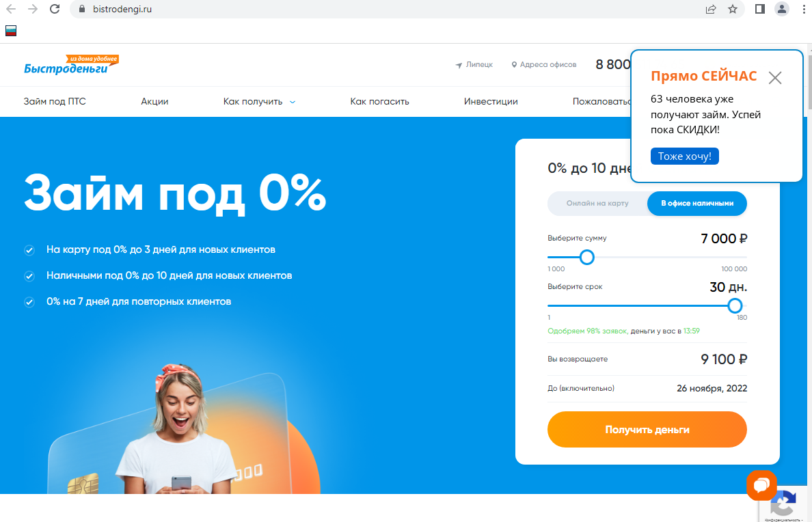Click the Получить деньги button
This screenshot has height=522, width=812.
(x=647, y=429)
